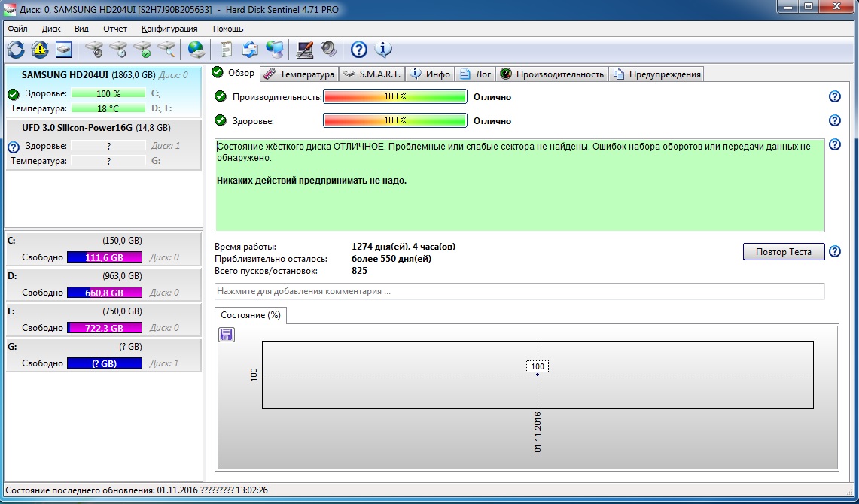Click the speaker sound icon in toolbar
The width and height of the screenshot is (859, 504).
pyautogui.click(x=329, y=50)
